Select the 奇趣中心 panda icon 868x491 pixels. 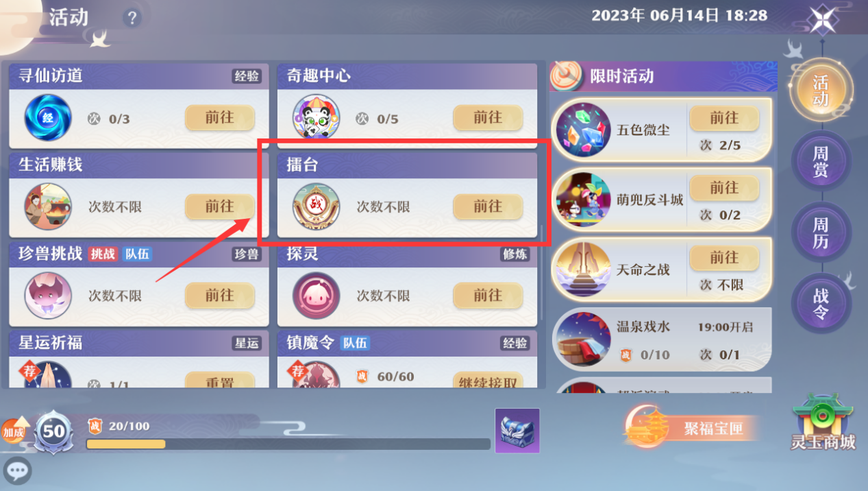click(x=315, y=118)
